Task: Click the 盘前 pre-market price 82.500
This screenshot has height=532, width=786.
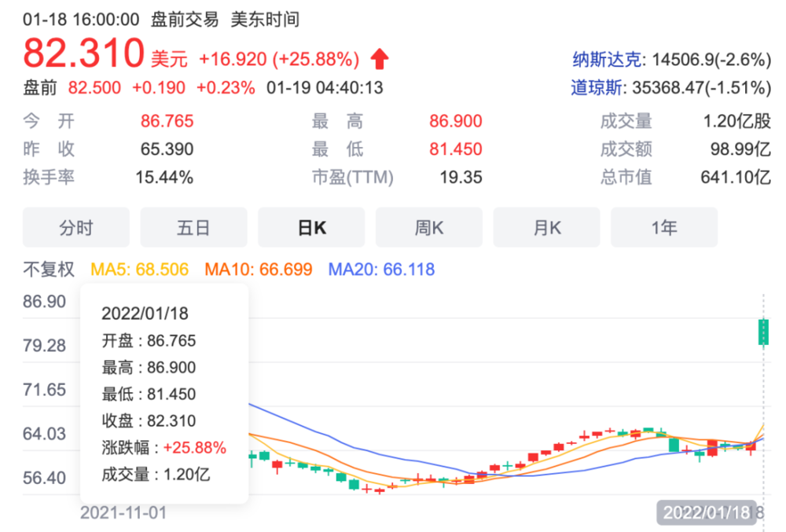Action: pyautogui.click(x=94, y=87)
